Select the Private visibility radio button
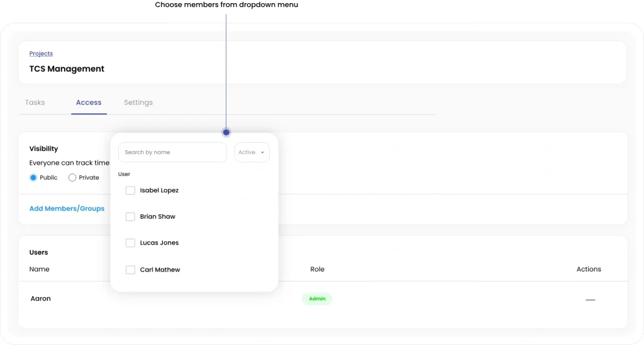This screenshot has height=345, width=644. [x=72, y=178]
